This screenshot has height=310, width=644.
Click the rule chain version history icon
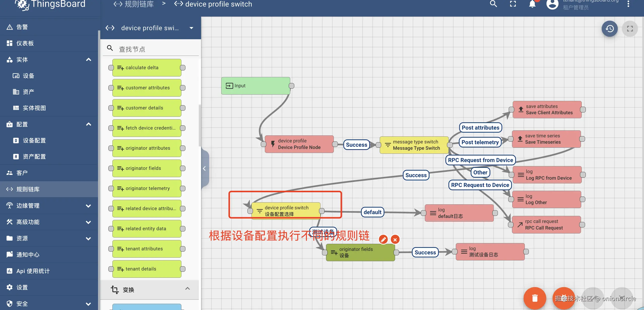[x=609, y=29]
